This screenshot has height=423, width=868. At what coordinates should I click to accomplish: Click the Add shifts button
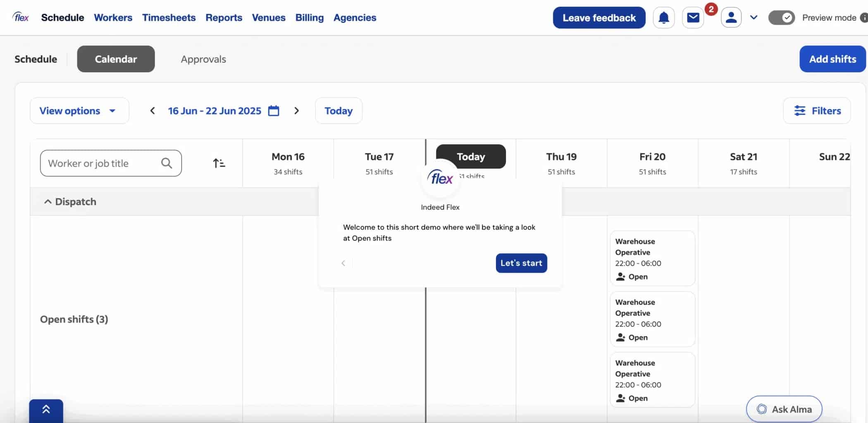pos(832,59)
